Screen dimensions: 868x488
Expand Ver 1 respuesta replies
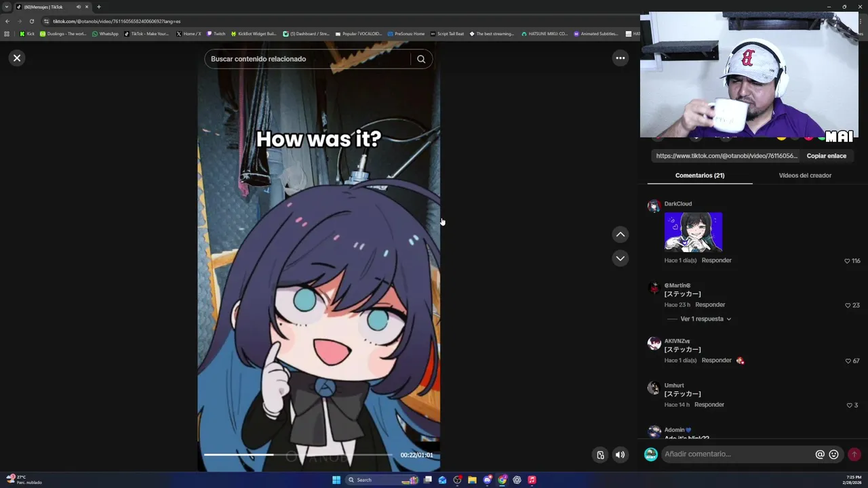[x=705, y=319]
